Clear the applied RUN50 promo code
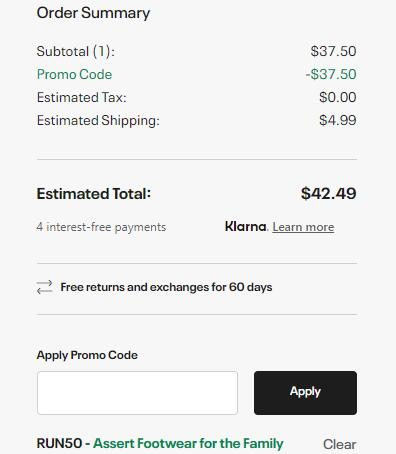This screenshot has width=396, height=454. [339, 444]
